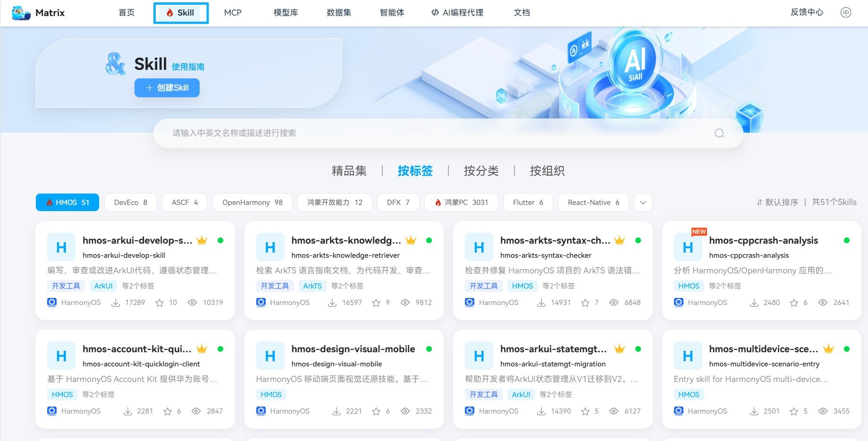Switch to 精品集 view tab

pyautogui.click(x=349, y=170)
